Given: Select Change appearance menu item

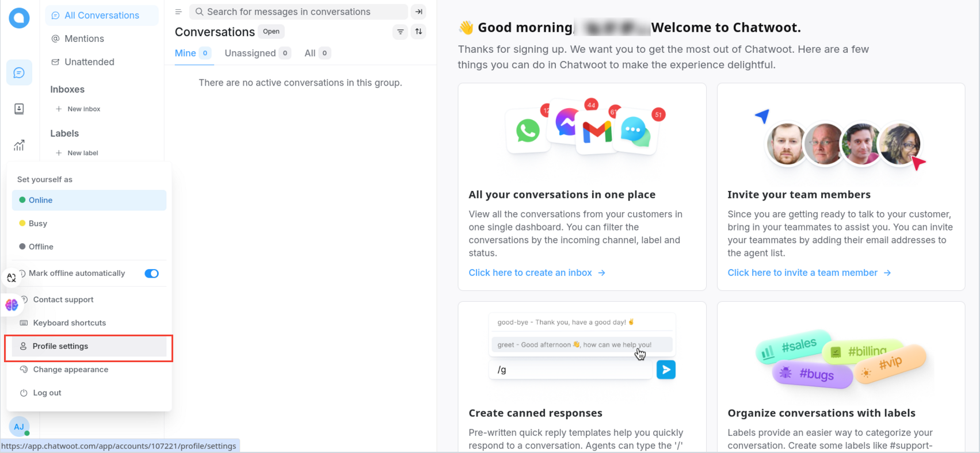Looking at the screenshot, I should pos(89,370).
